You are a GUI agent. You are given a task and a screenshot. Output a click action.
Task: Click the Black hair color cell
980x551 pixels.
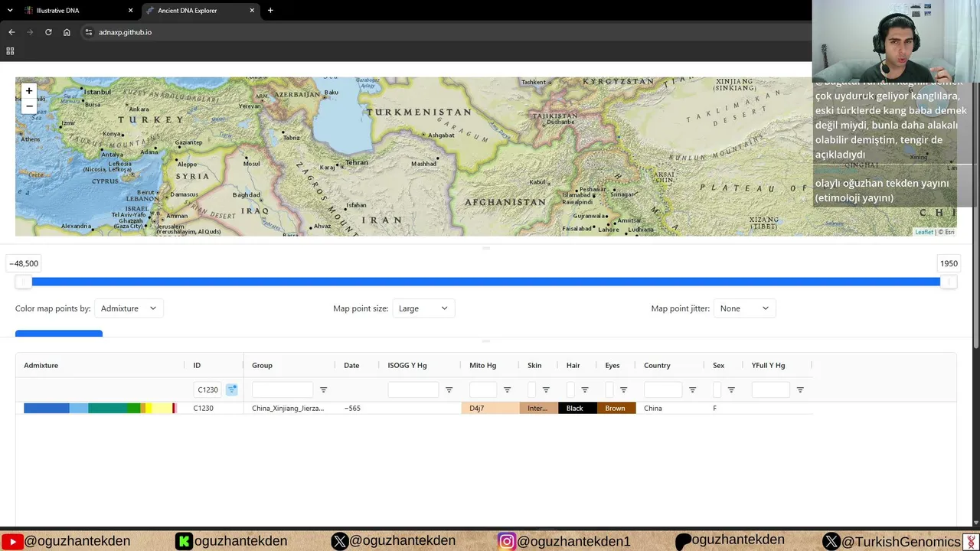tap(577, 409)
